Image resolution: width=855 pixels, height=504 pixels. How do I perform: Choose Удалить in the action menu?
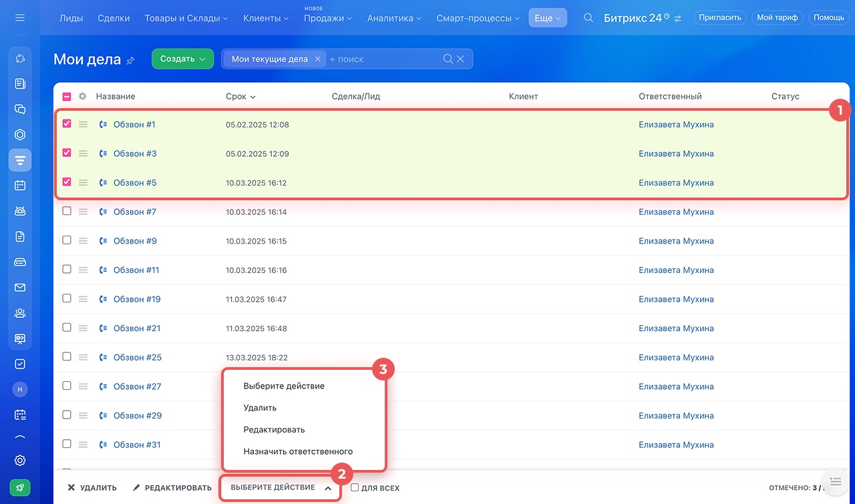[260, 408]
